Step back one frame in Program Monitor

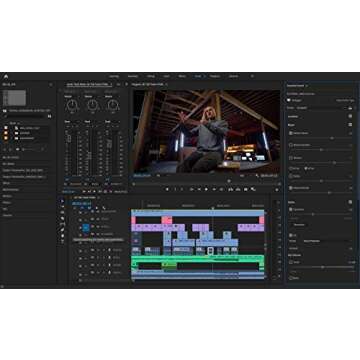[199, 189]
